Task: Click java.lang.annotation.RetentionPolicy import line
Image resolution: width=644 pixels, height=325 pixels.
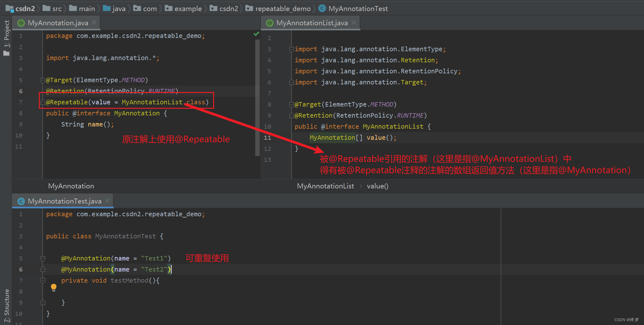Action: [378, 71]
